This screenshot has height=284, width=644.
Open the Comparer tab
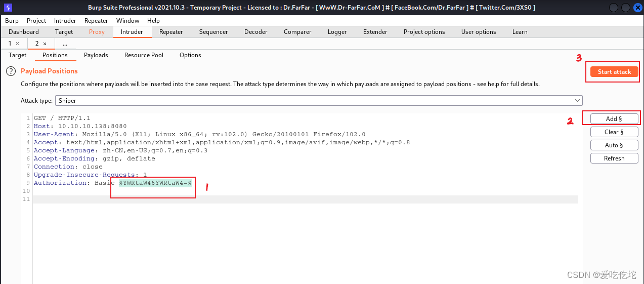coord(297,32)
